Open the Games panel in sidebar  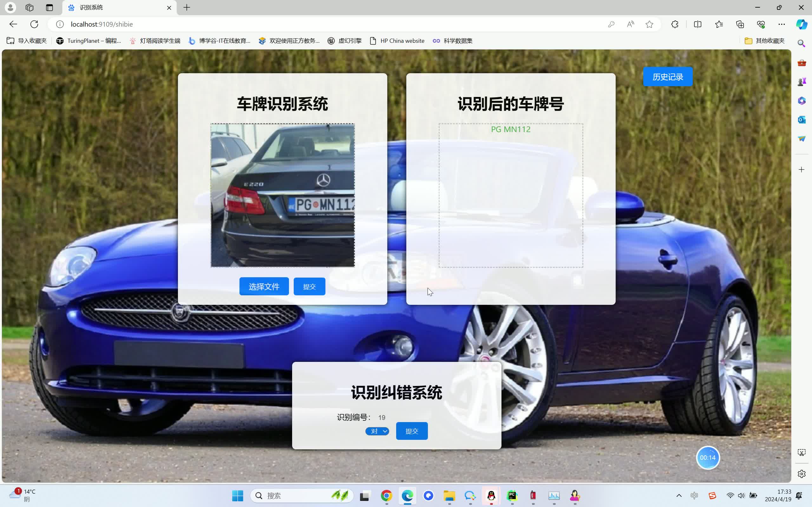(x=802, y=81)
